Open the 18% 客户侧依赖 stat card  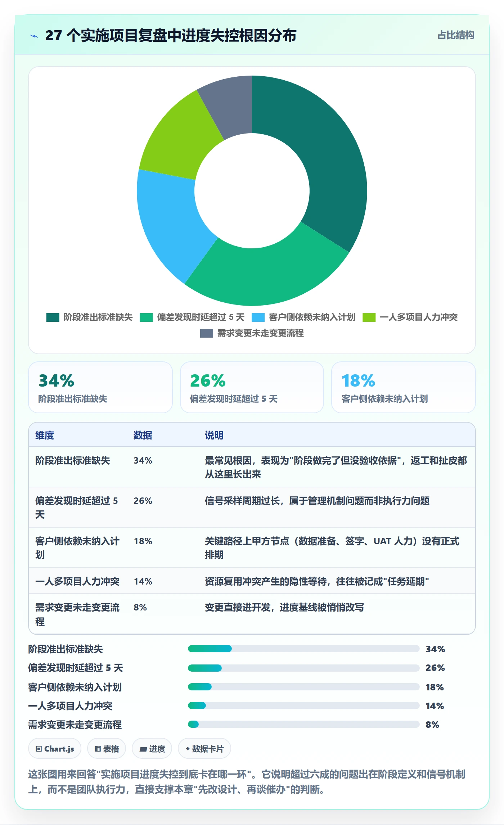coord(404,387)
